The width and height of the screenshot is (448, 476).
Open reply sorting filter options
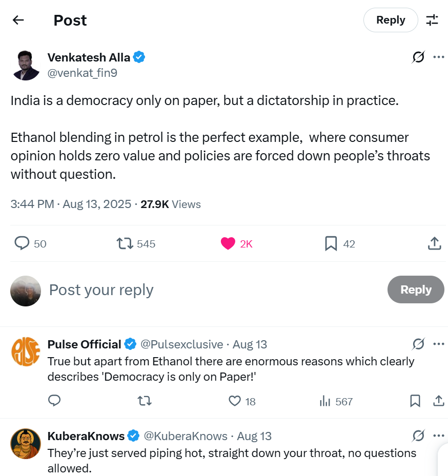tap(432, 20)
